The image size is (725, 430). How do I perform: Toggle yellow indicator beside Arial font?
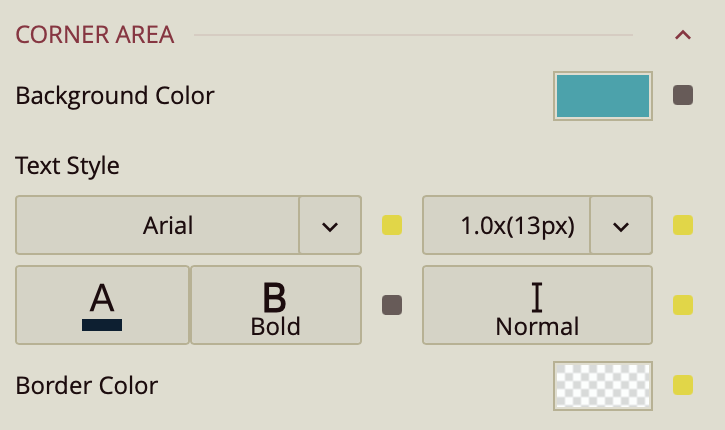click(392, 225)
